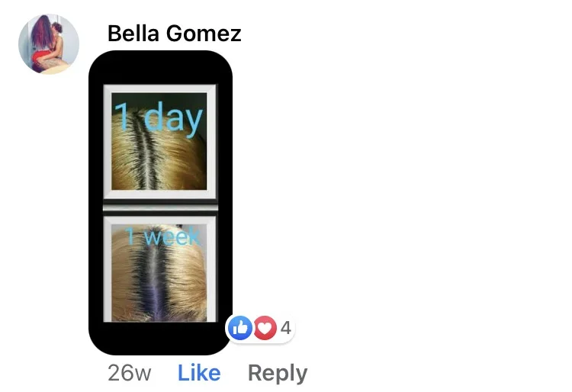This screenshot has width=572, height=392.
Task: Open the reactions summary pill beside the image
Action: pyautogui.click(x=260, y=327)
